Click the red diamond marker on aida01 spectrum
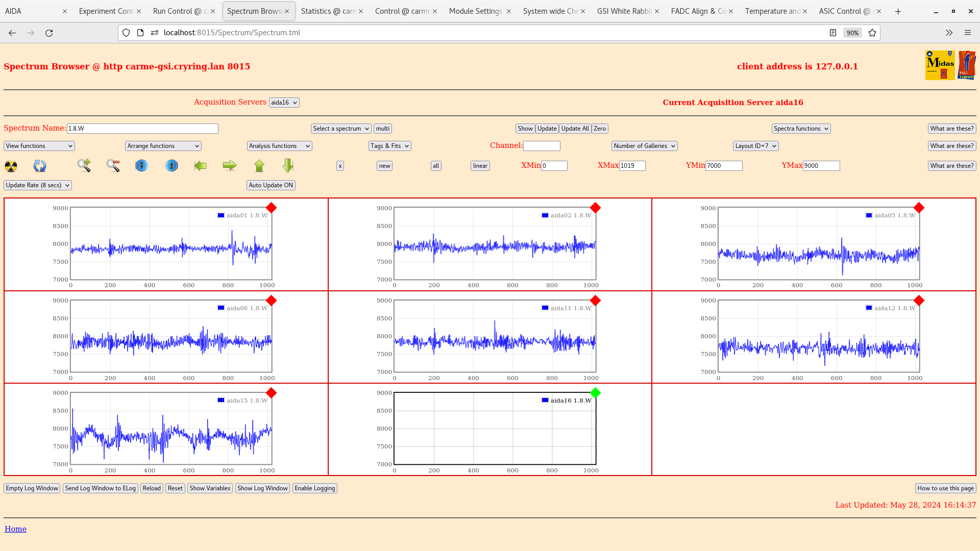 [x=271, y=208]
